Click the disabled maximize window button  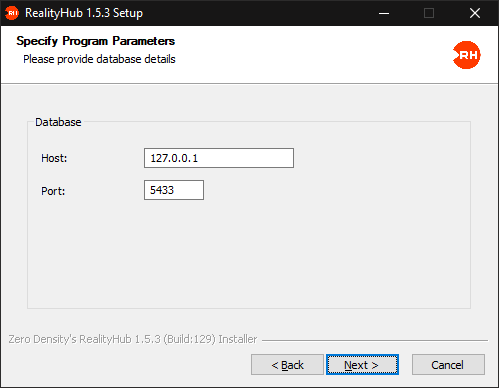(429, 13)
